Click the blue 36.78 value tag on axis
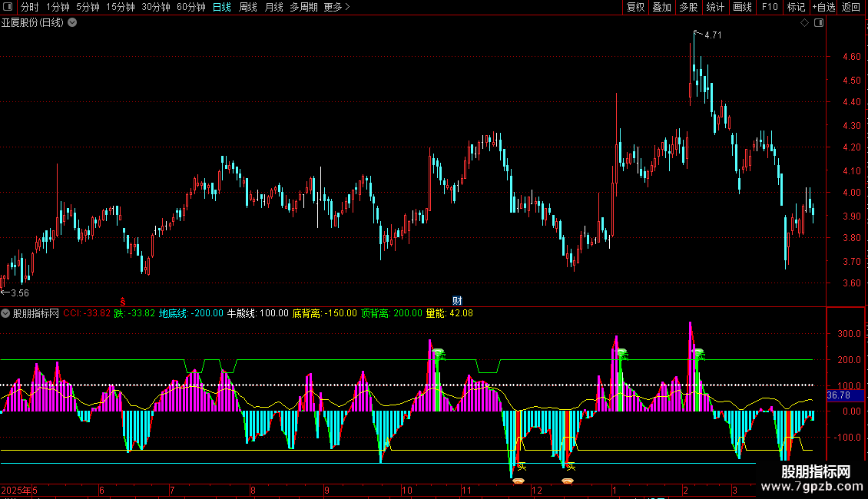The height and width of the screenshot is (499, 868). pos(845,395)
